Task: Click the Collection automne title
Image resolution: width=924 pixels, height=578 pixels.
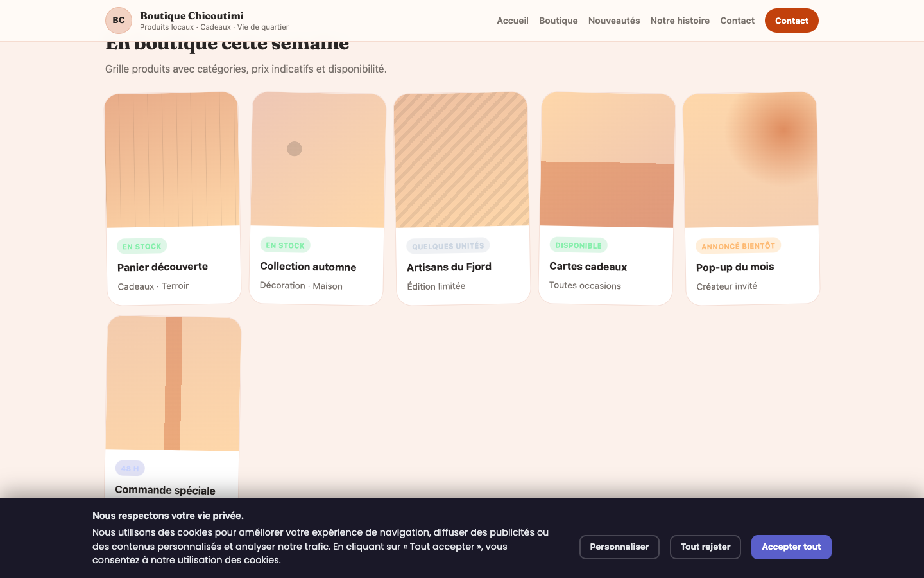Action: 308,267
